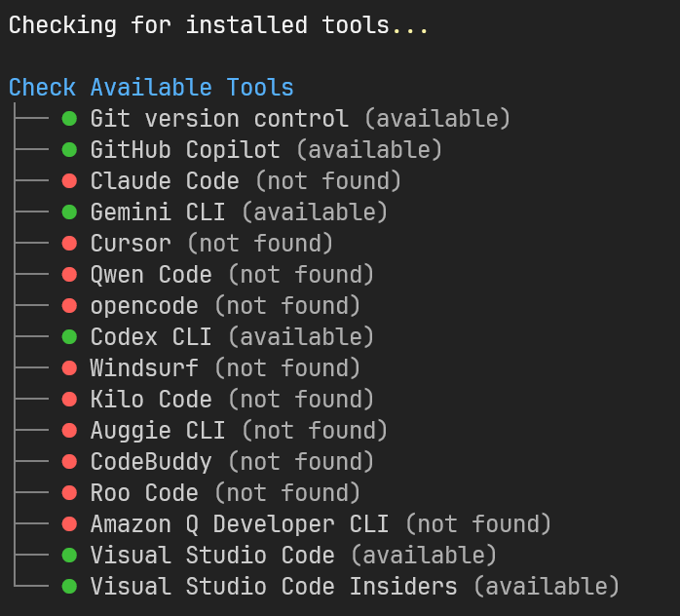Click (available) label after Codex CLI
Viewport: 680px width, 616px height.
click(x=301, y=337)
